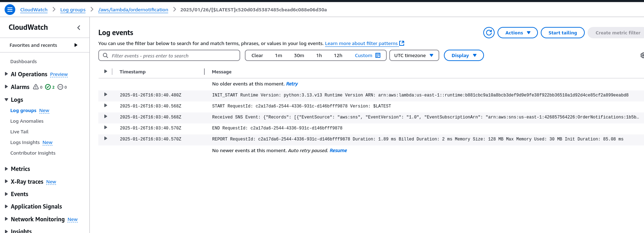Open Log groups in sidebar
Screen dimensions: 644x233
pos(23,110)
